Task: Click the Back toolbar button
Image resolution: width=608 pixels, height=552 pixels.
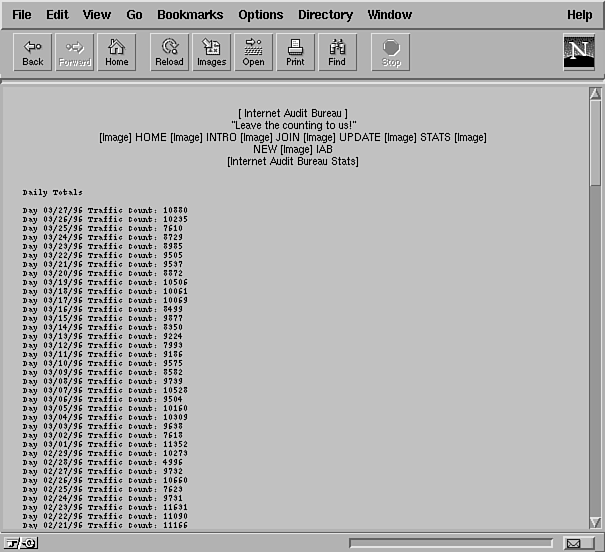Action: pos(33,52)
